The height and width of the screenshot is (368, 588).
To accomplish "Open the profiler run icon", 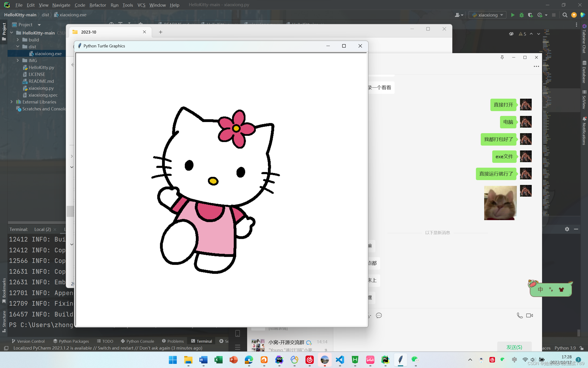I will (540, 15).
